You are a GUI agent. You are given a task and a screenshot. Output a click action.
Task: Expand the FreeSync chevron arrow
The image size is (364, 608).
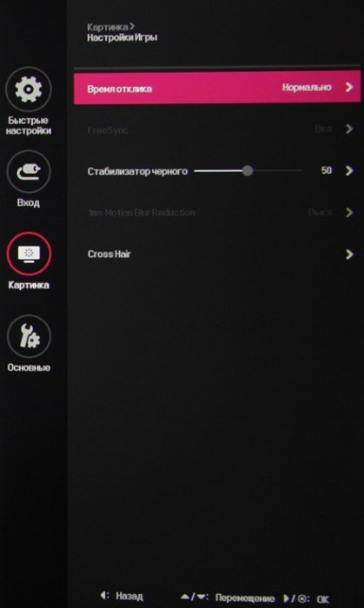(349, 129)
